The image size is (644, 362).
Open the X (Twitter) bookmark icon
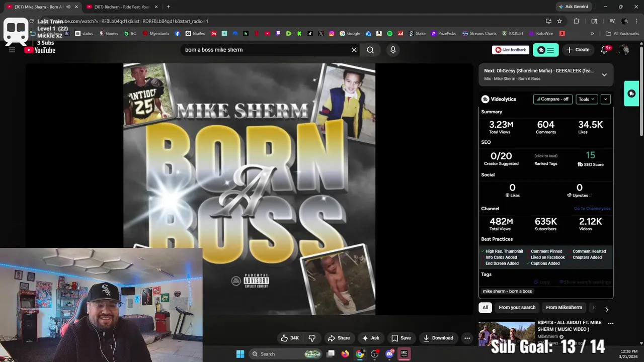click(x=321, y=34)
